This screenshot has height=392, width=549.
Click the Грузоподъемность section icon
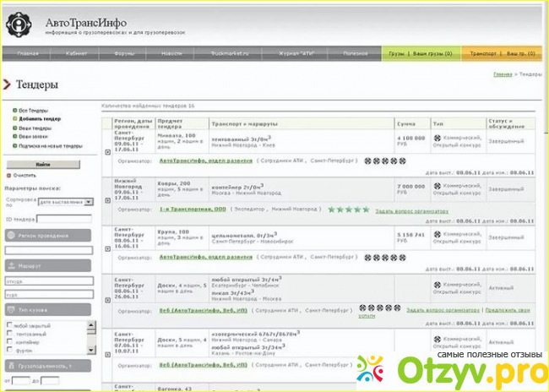pos(12,365)
